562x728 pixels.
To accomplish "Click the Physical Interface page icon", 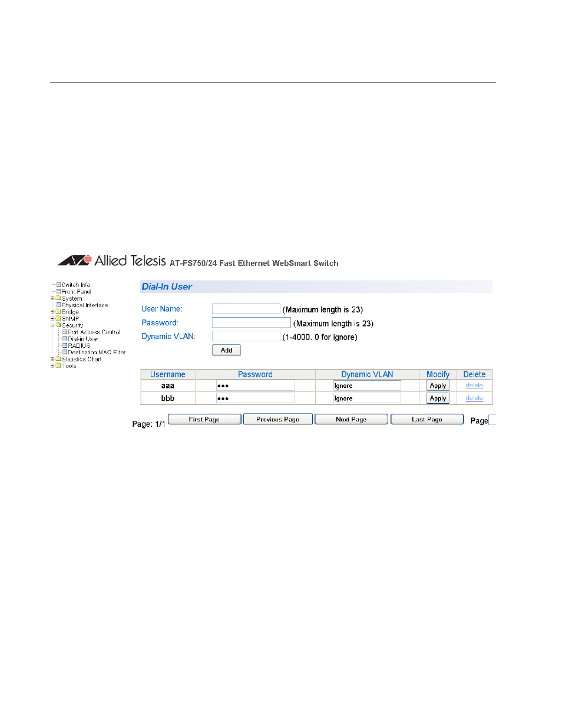I will click(59, 305).
